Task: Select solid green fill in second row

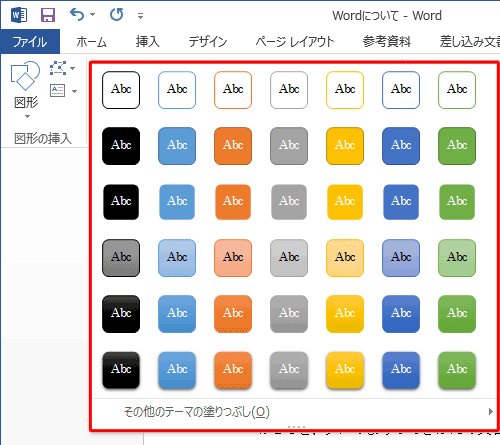Action: [x=457, y=146]
